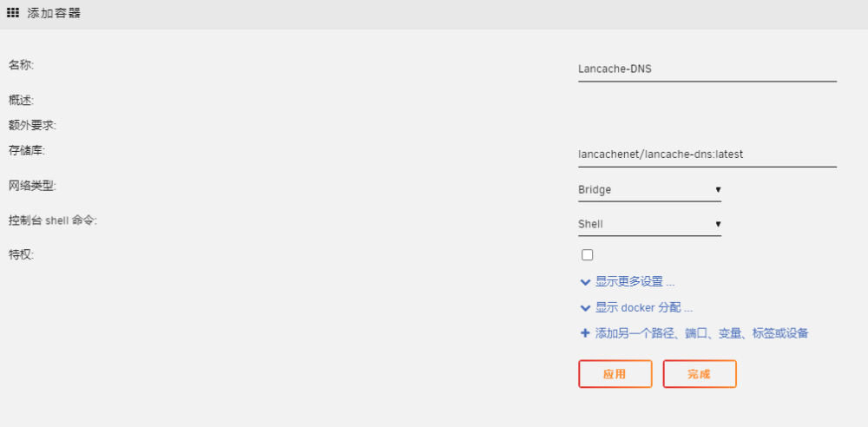Open the 控制台 shell 命令 dropdown

[x=649, y=224]
